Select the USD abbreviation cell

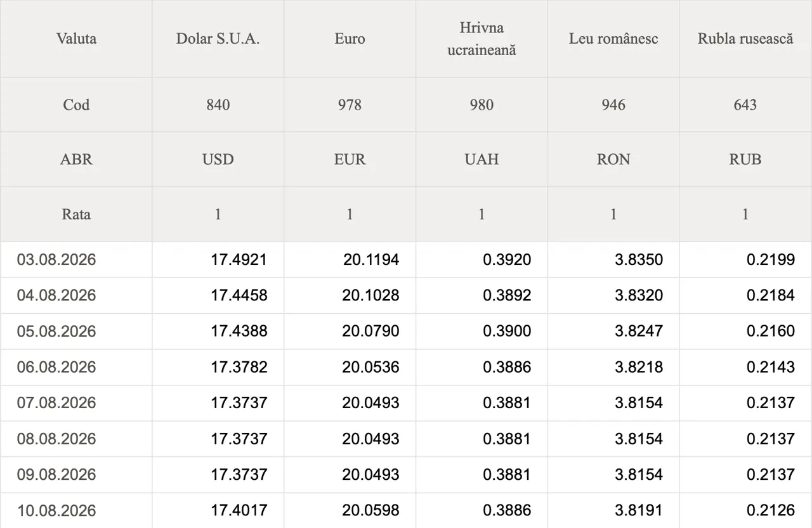pos(218,159)
